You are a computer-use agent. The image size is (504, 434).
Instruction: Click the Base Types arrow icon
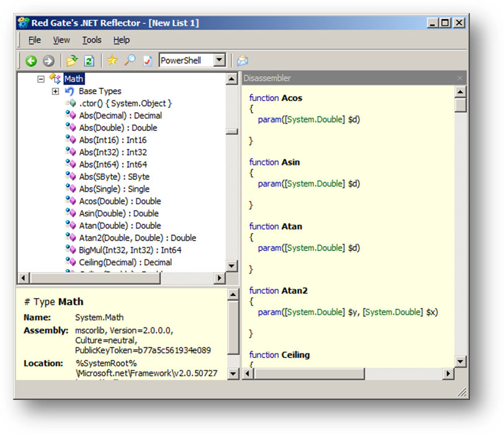click(x=70, y=91)
